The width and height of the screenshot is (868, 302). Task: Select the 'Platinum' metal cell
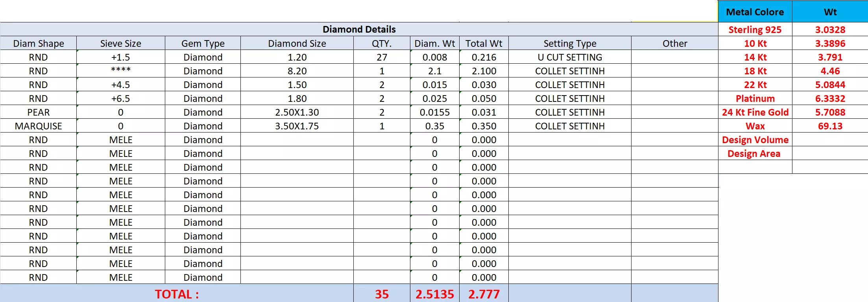pos(755,98)
